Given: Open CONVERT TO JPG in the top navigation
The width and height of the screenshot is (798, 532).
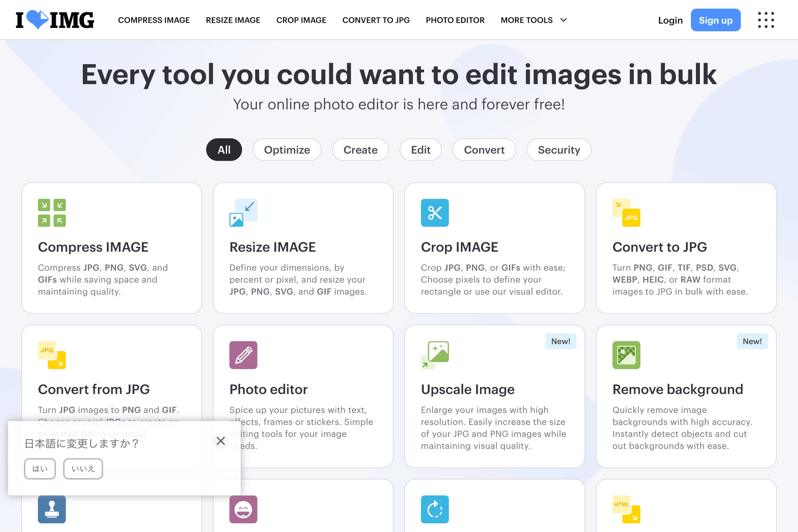Looking at the screenshot, I should coord(376,20).
